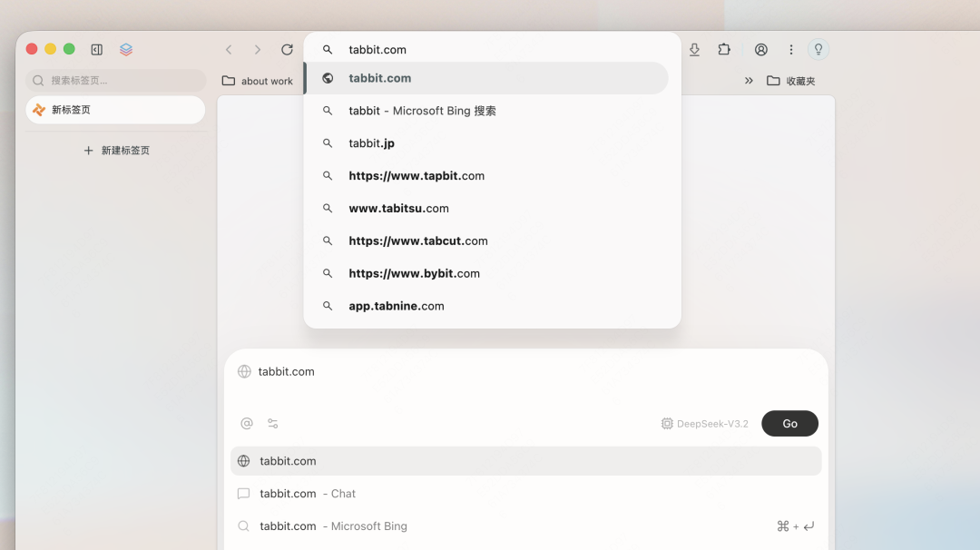Viewport: 980px width, 550px height.
Task: Select the tabbit.jp suggestion
Action: click(487, 143)
